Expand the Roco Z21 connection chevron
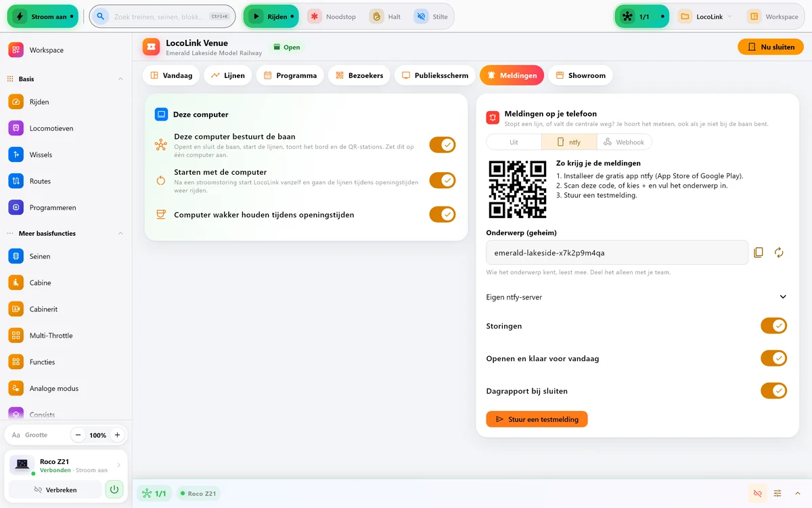Viewport: 812px width, 508px height. (x=119, y=465)
